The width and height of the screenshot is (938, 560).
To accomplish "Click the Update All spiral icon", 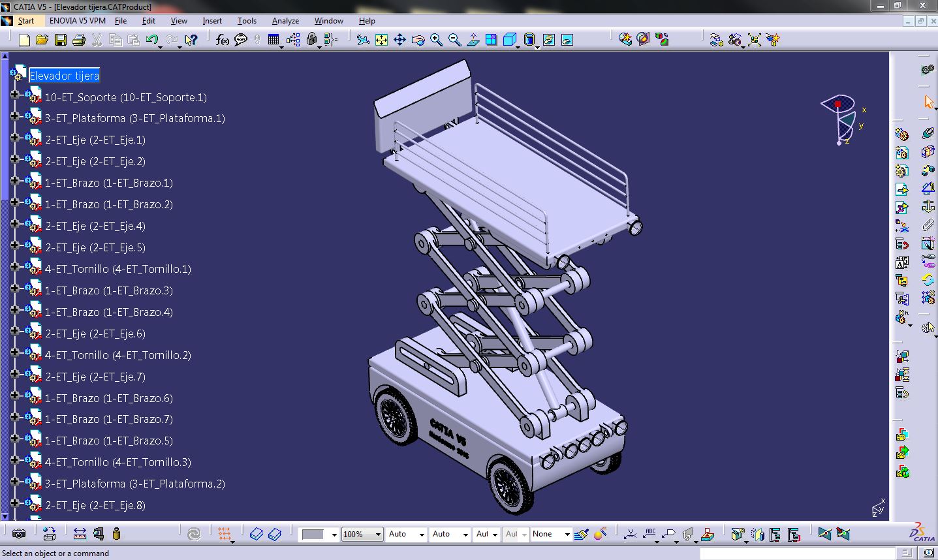I will (x=194, y=534).
